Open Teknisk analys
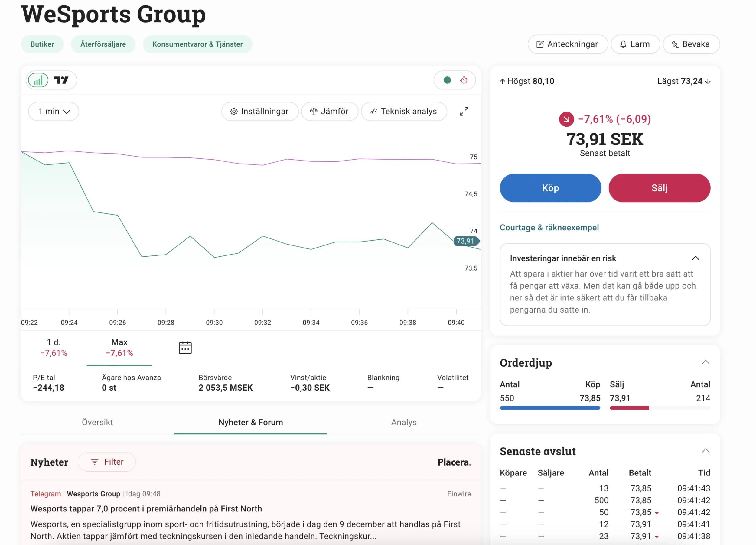Viewport: 756px width, 545px height. coord(404,112)
